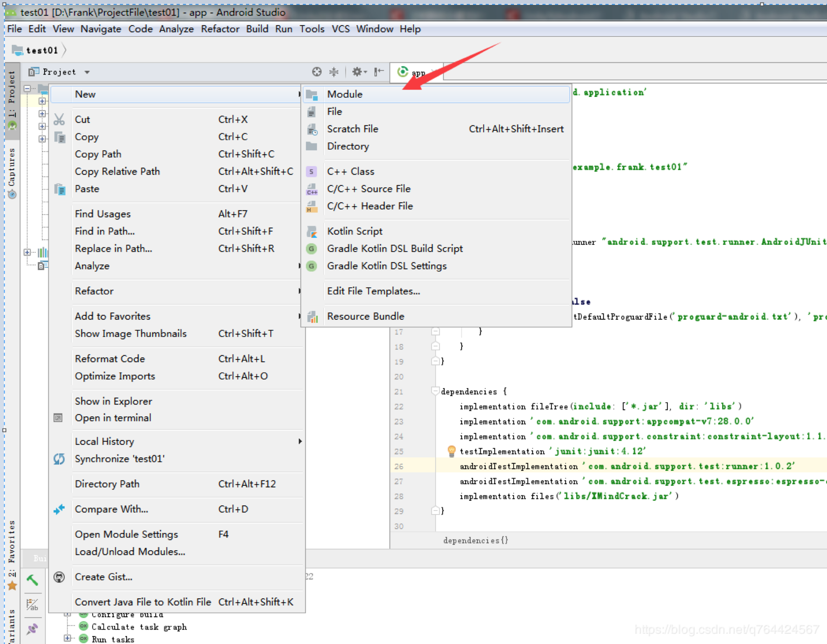
Task: Click the test01 breadcrumb label
Action: [x=42, y=50]
